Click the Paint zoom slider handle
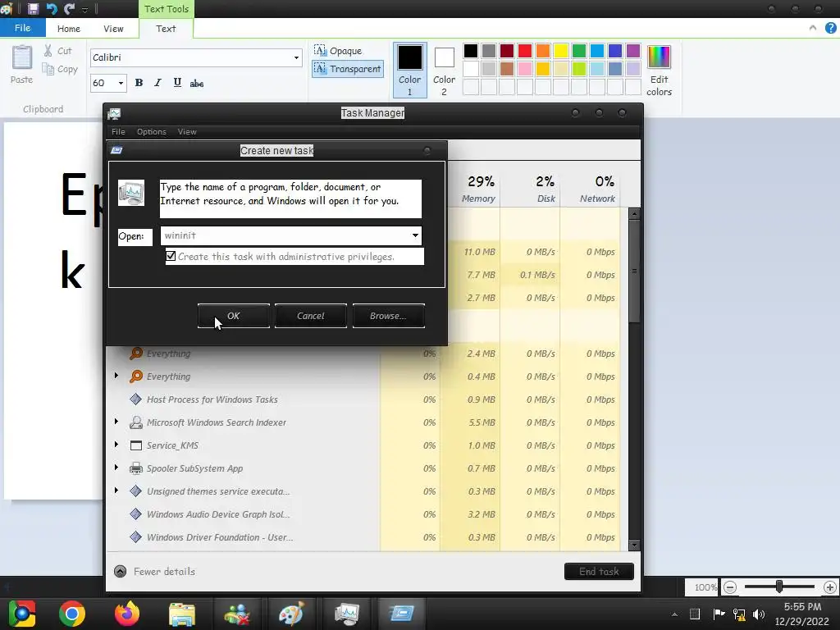Viewport: 840px width, 630px height. pyautogui.click(x=779, y=587)
